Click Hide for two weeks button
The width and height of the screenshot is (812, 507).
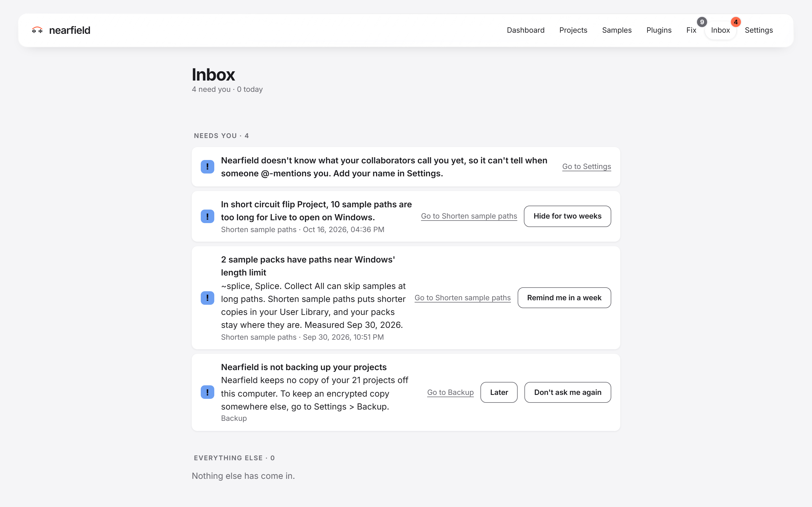pos(567,216)
